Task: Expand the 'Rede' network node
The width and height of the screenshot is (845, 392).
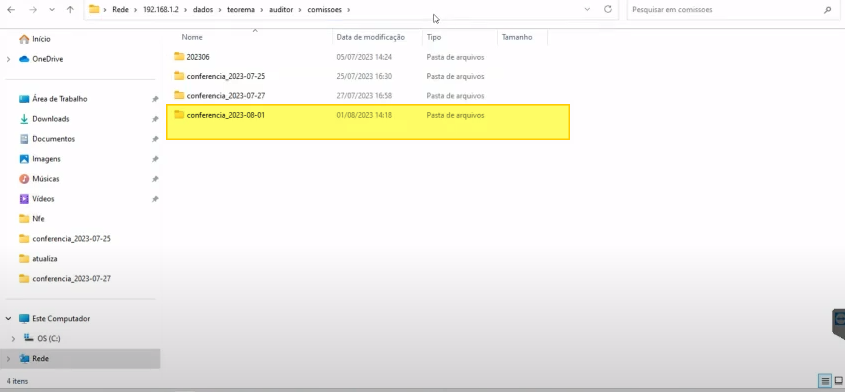Action: [x=8, y=359]
